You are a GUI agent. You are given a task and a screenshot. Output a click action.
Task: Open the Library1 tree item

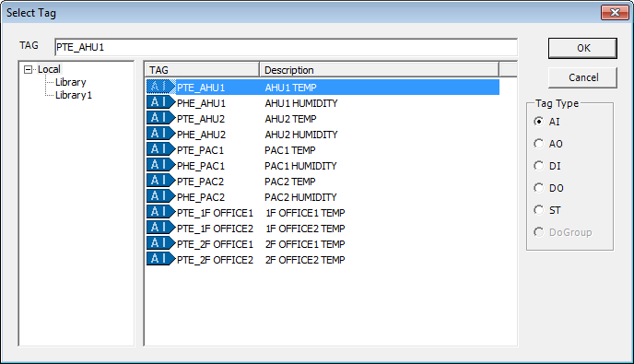(x=74, y=95)
